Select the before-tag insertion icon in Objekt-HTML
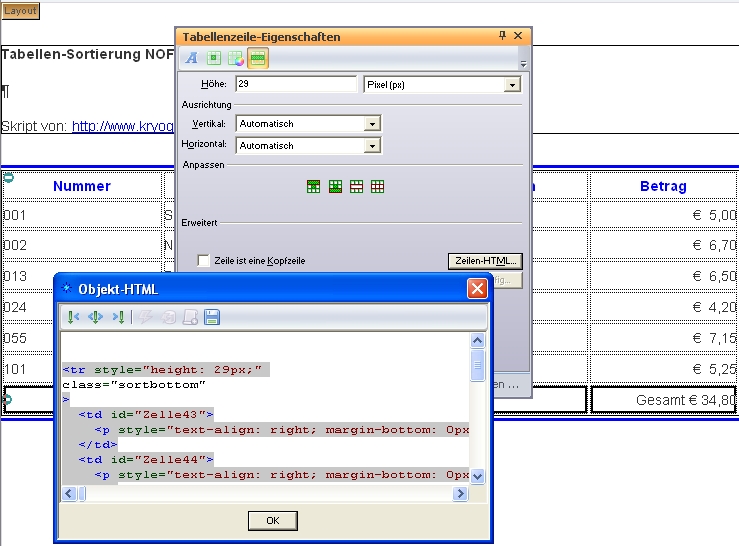The width and height of the screenshot is (739, 546). click(73, 317)
